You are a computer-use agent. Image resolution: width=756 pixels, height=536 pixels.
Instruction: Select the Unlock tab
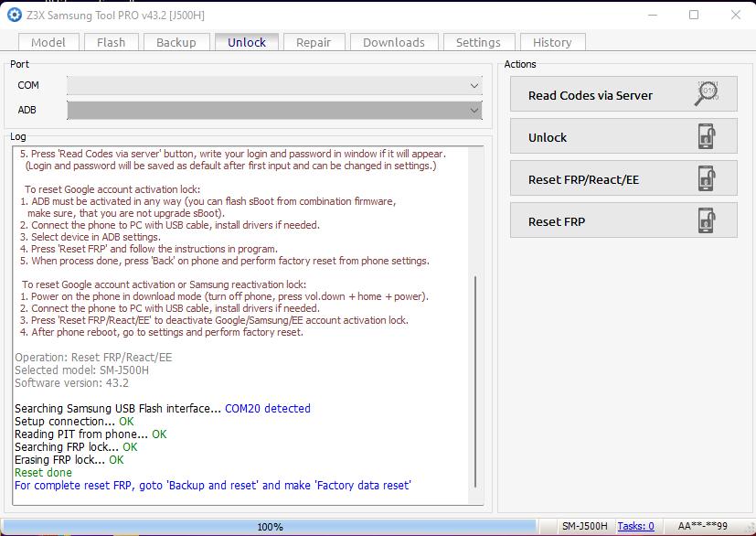tap(247, 42)
